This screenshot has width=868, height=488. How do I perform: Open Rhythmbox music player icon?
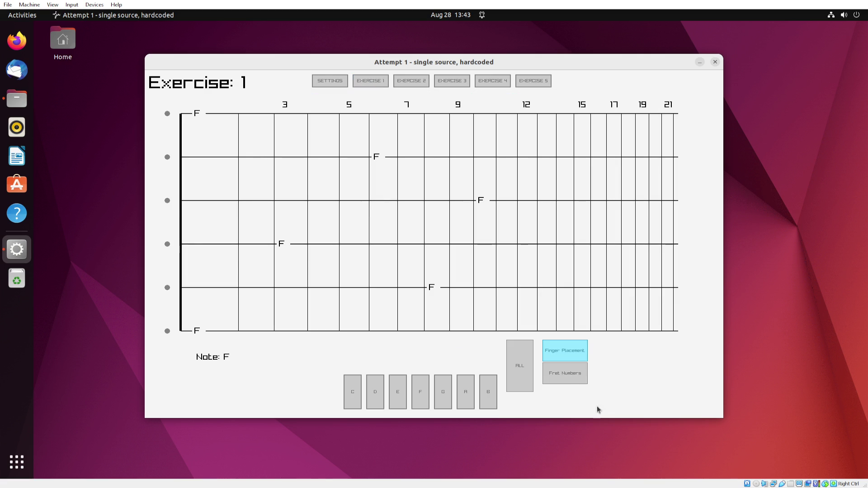click(17, 127)
